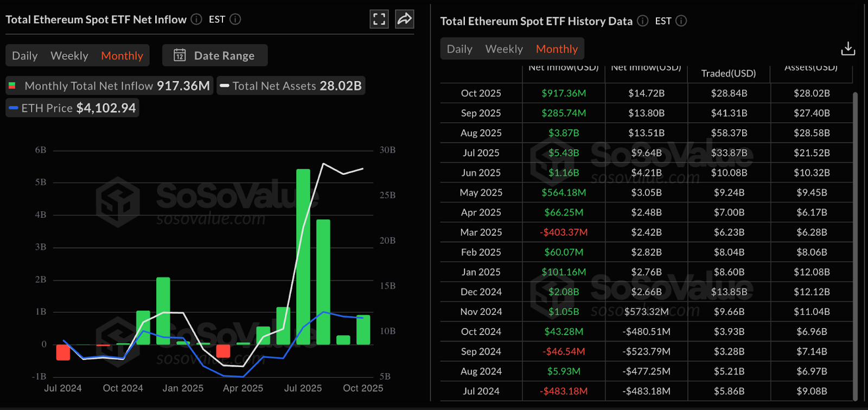Click info icon next to chart EST
This screenshot has height=410, width=868.
235,20
